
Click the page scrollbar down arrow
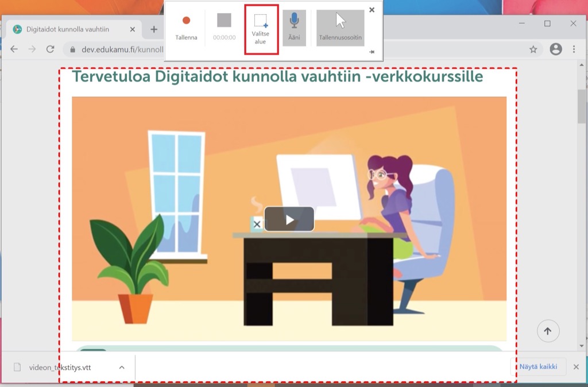click(582, 346)
